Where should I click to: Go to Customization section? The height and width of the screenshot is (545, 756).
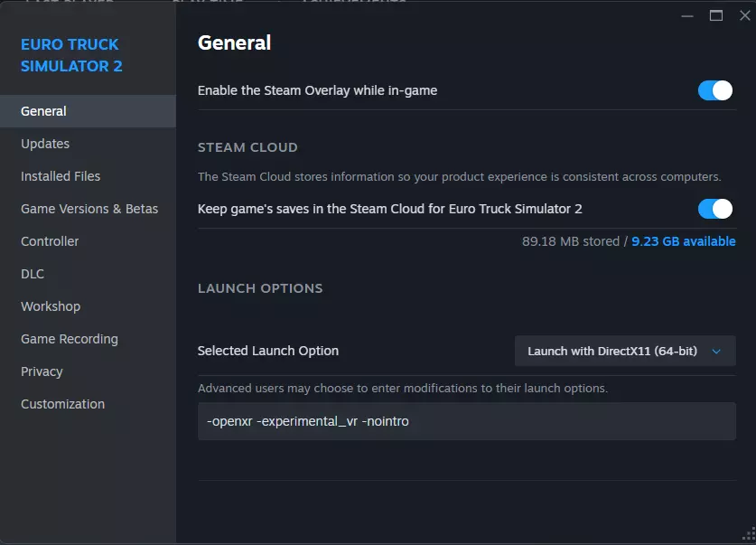[x=88, y=404]
